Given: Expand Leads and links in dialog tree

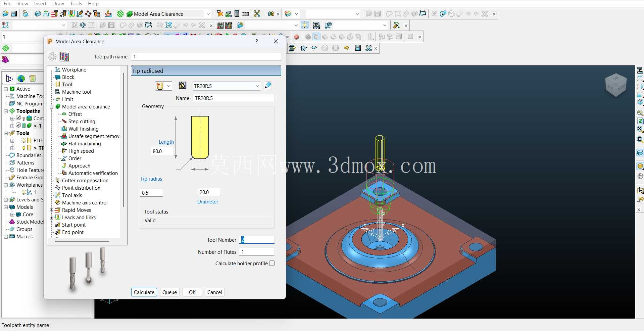Looking at the screenshot, I should [52, 218].
